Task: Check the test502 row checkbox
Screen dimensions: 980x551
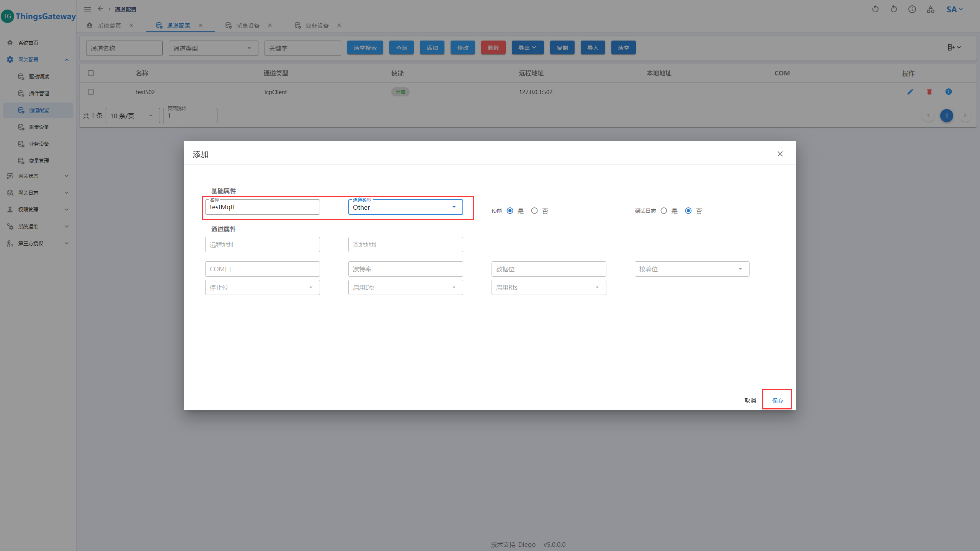Action: click(x=91, y=92)
